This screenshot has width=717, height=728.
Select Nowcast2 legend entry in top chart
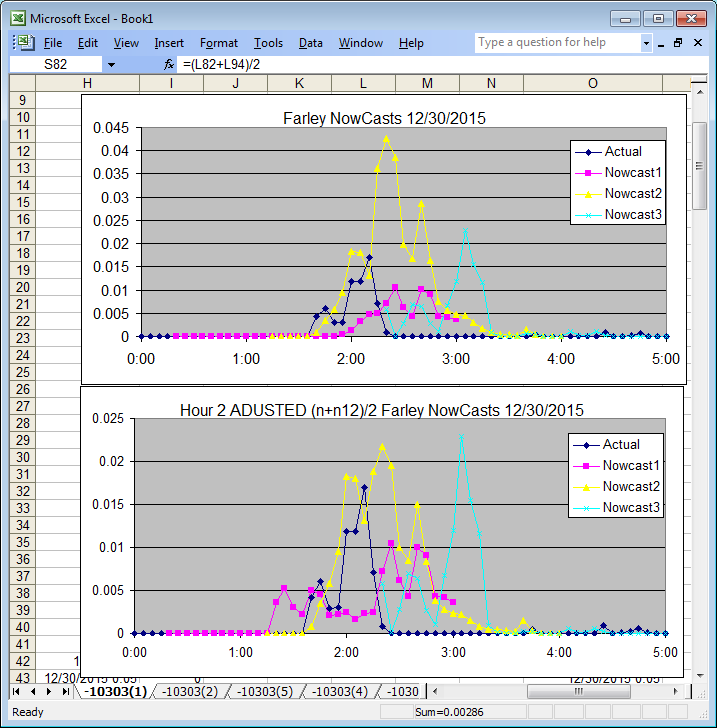632,193
